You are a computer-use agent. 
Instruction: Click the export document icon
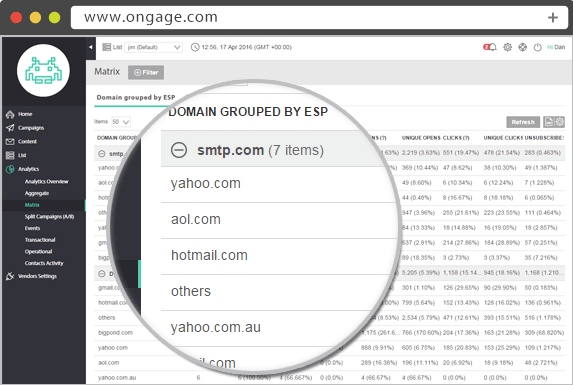tap(548, 122)
